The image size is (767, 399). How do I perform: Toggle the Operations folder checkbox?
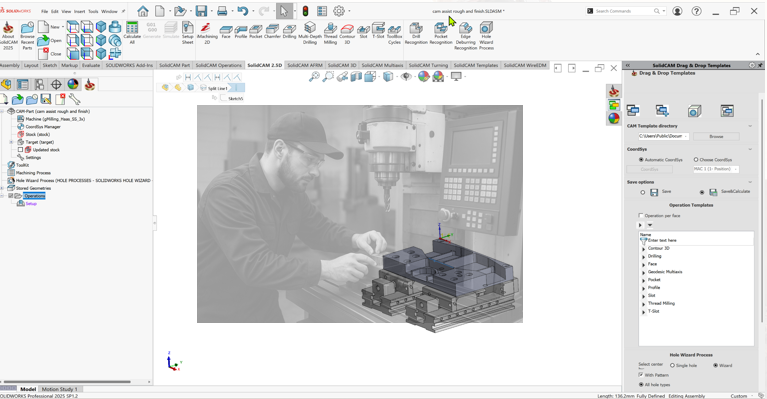pyautogui.click(x=10, y=196)
